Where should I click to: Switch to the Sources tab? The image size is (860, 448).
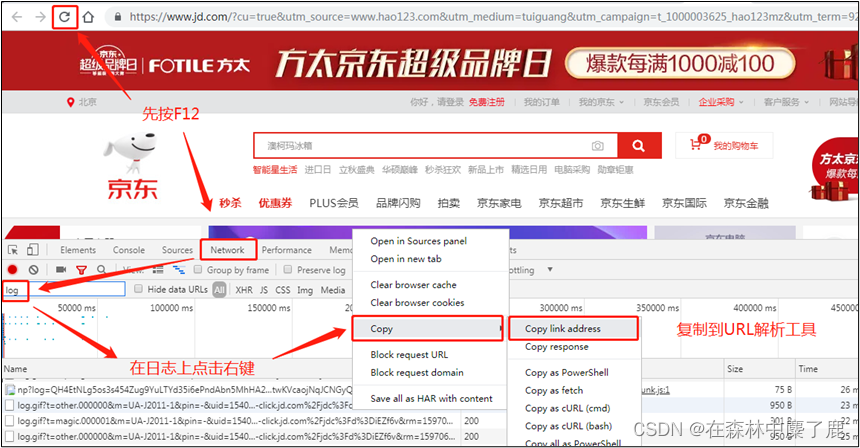tap(177, 250)
